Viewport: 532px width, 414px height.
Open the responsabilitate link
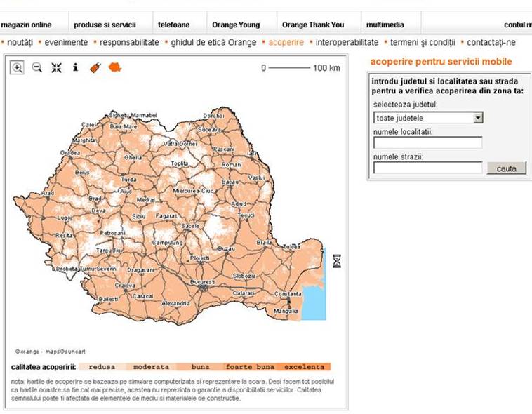(129, 42)
